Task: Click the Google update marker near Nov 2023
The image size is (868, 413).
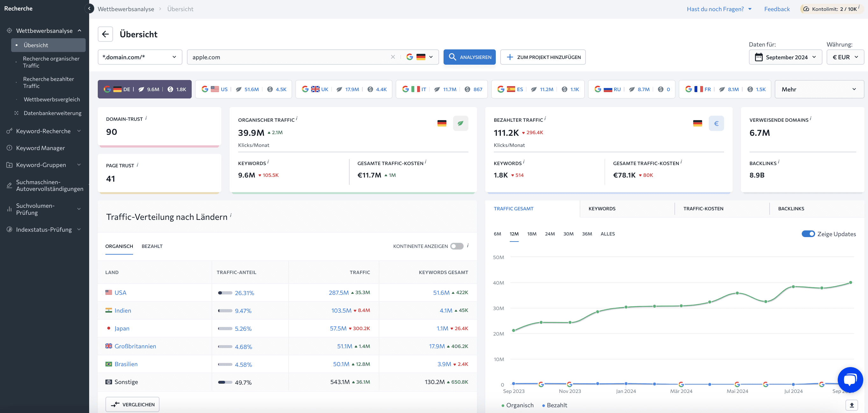Action: coord(569,384)
